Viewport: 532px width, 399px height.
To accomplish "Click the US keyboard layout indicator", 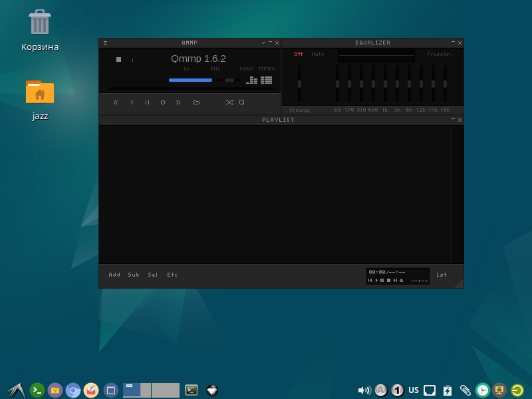I will [x=414, y=390].
